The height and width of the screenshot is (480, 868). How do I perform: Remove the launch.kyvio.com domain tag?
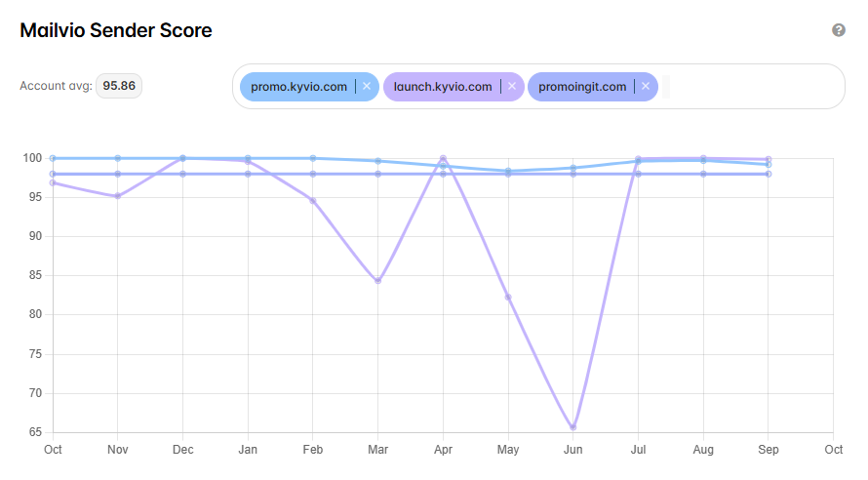(511, 87)
